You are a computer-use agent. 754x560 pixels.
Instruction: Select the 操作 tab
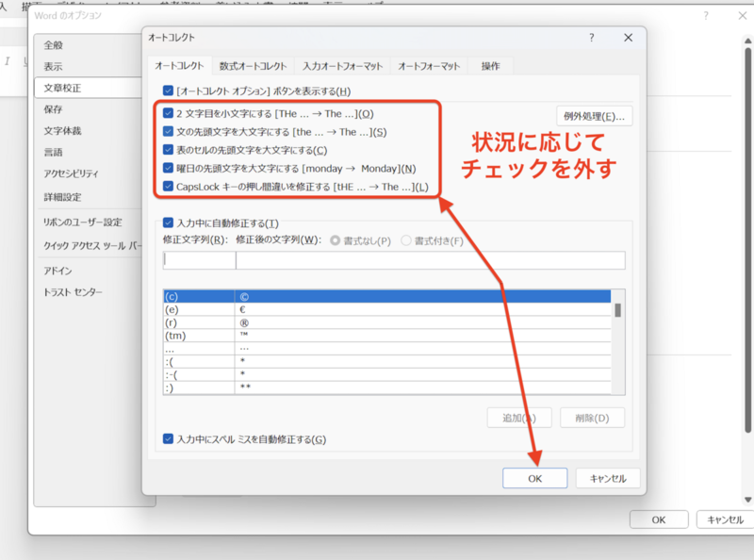tap(490, 66)
